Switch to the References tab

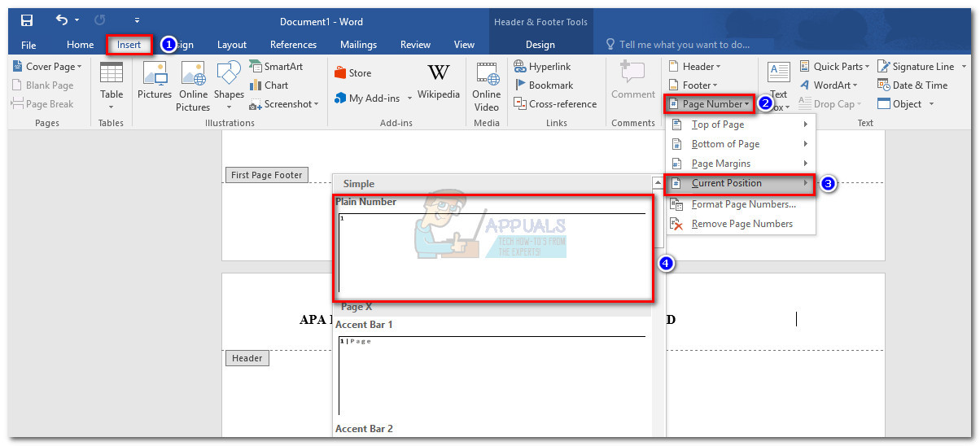click(x=293, y=45)
